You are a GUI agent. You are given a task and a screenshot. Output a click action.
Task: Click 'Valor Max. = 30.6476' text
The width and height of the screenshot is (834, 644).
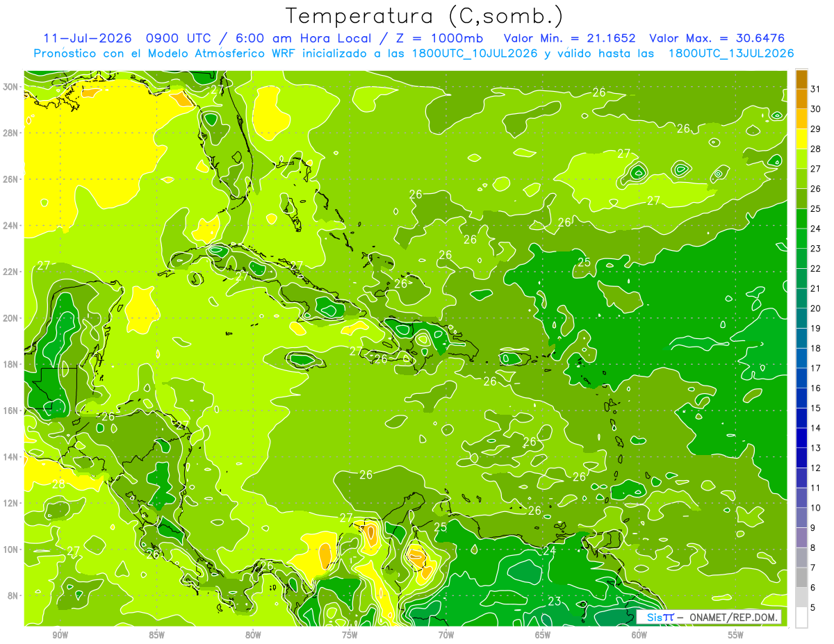pyautogui.click(x=717, y=38)
